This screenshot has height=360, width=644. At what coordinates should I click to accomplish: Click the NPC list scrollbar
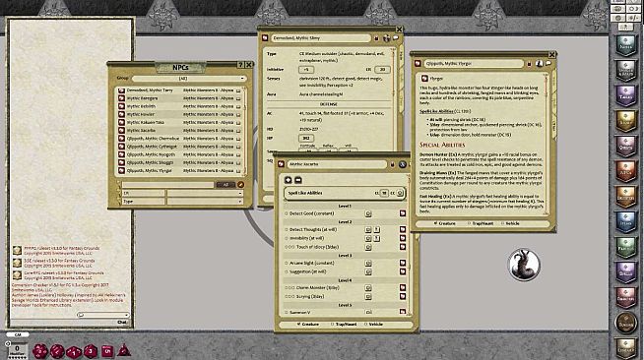click(245, 131)
